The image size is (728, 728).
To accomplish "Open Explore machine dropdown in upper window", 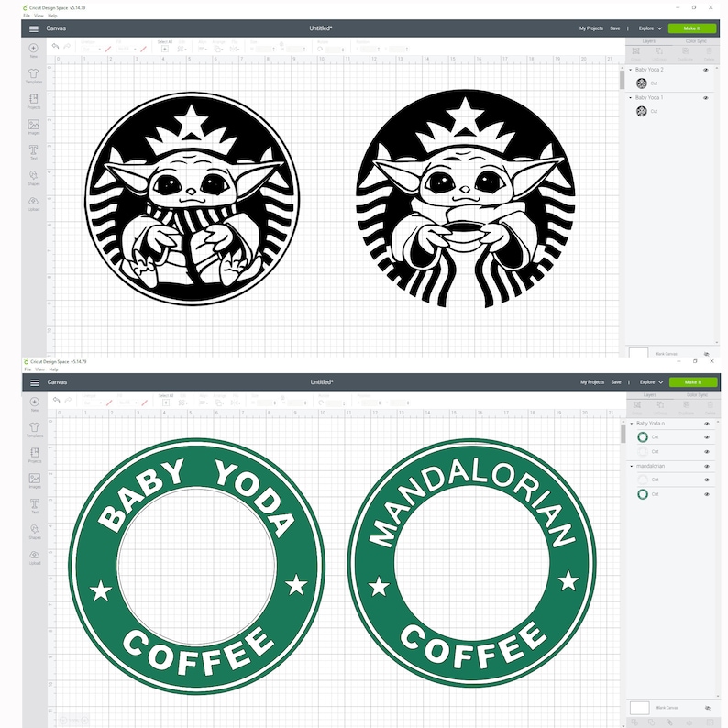I will coord(650,28).
